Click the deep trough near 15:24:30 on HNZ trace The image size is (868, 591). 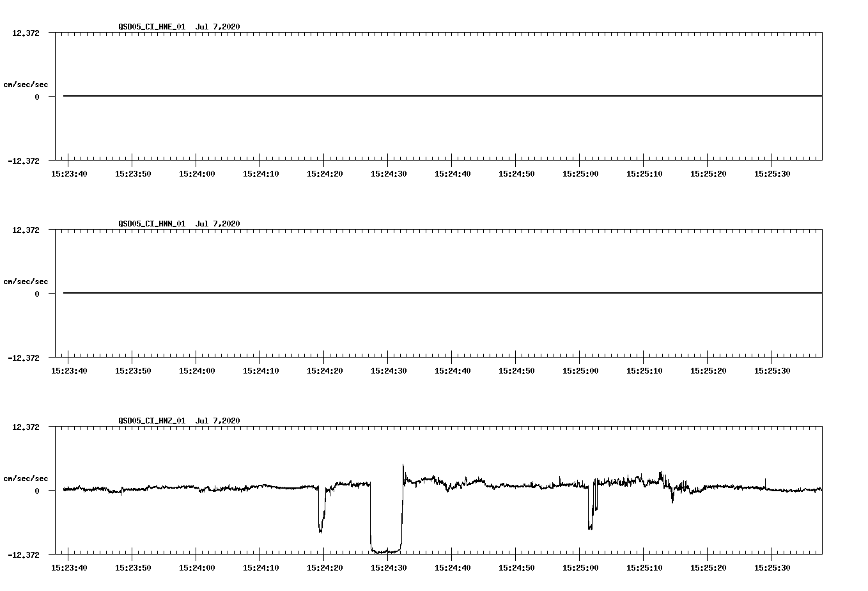(386, 551)
